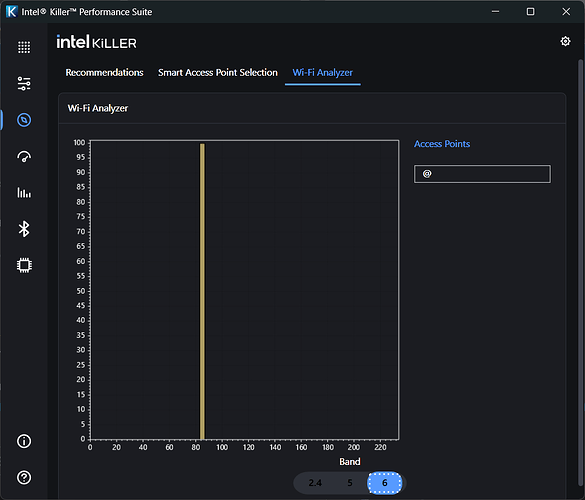Select the 2.4 band option
585x500 pixels.
pyautogui.click(x=315, y=483)
